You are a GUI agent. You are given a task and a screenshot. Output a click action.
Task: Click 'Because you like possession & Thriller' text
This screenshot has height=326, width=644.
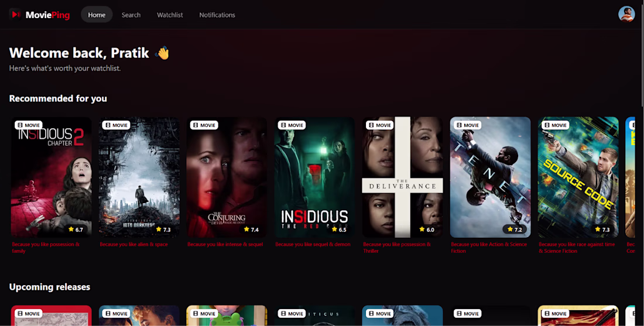397,248
